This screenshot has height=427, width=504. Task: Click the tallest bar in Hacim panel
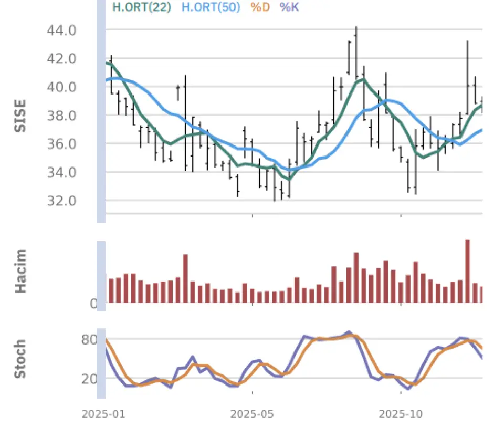468,271
